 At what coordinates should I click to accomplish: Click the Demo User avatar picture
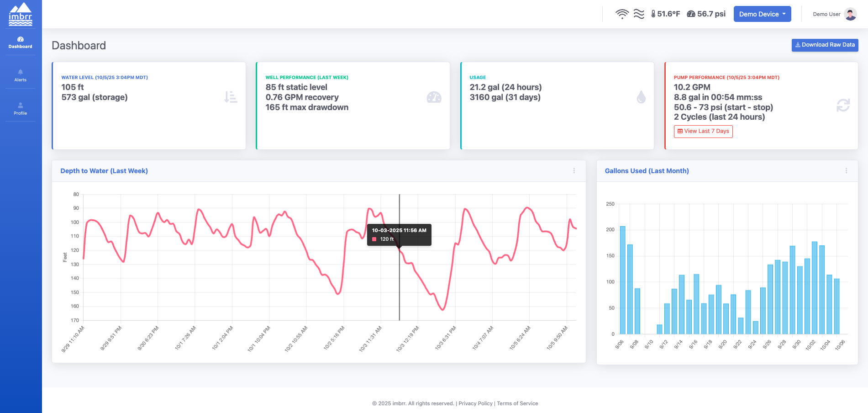coord(850,14)
